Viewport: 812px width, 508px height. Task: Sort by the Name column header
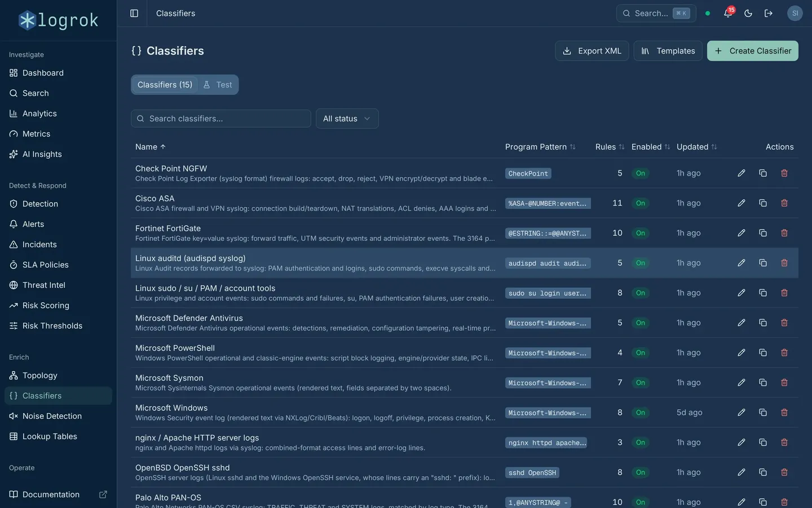pos(151,147)
